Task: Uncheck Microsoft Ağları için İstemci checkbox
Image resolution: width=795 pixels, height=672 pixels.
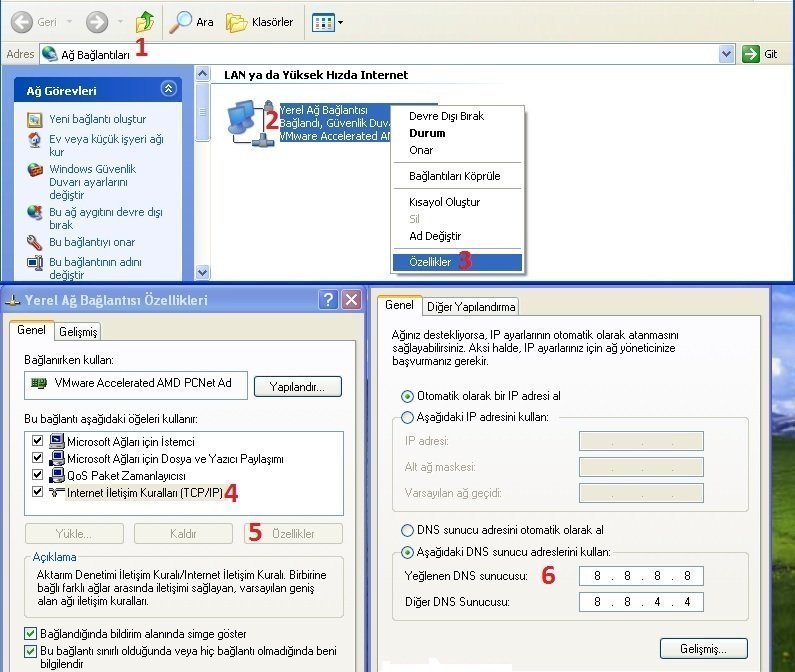Action: point(37,440)
